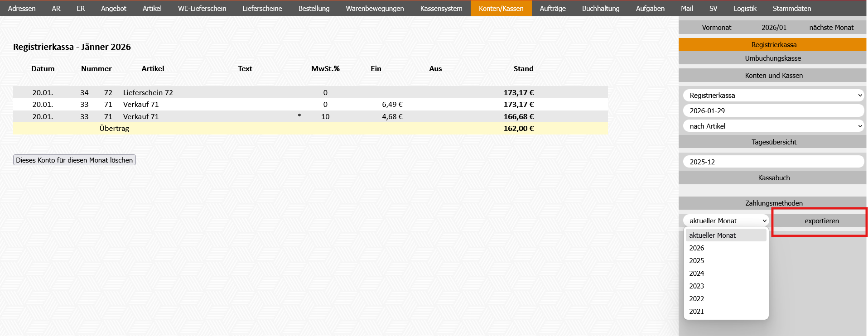868x336 pixels.
Task: Open the Stammdaten menu item
Action: pos(791,8)
